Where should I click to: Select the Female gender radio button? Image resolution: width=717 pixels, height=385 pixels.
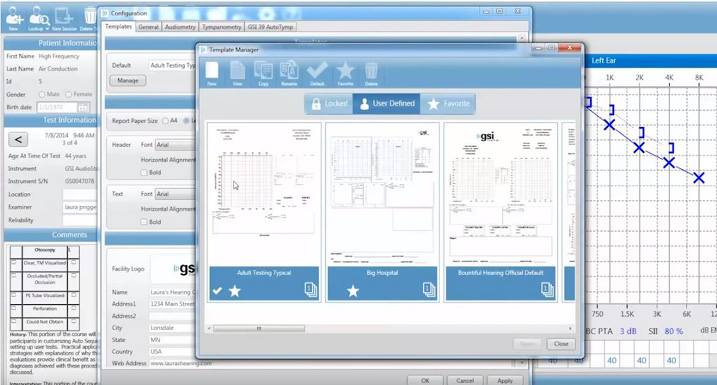69,94
